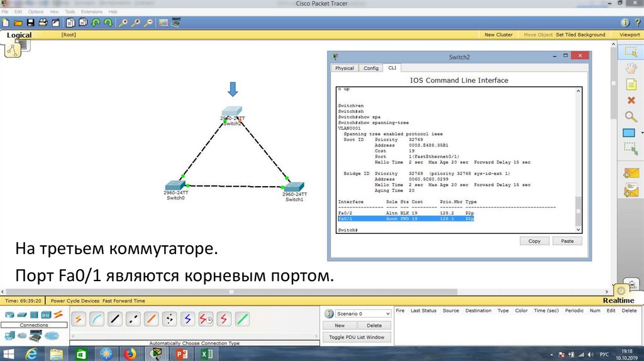The height and width of the screenshot is (361, 644).
Task: Select the Phone cable connection
Action: click(x=170, y=319)
